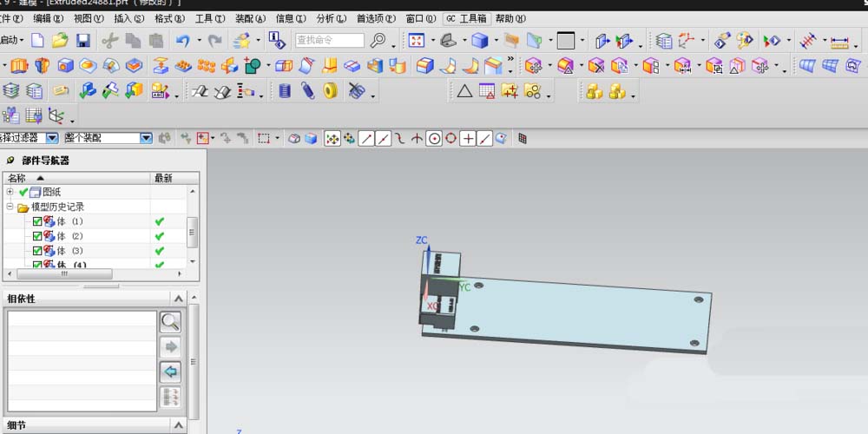The width and height of the screenshot is (868, 434).
Task: Open the 整个装配 dropdown
Action: (146, 138)
